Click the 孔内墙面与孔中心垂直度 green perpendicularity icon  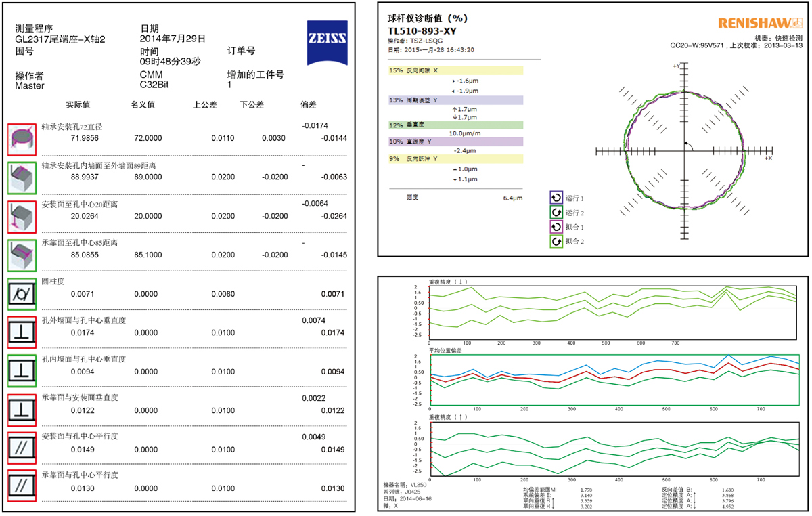20,370
